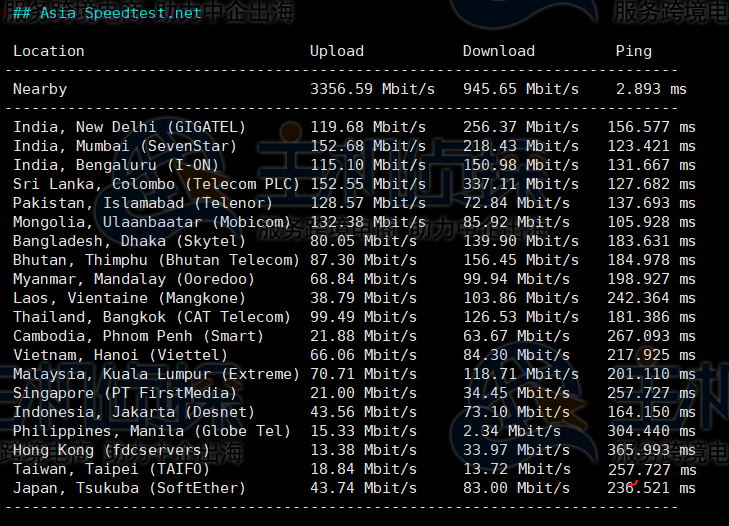Click Bangladesh Dhaka ping value 183.631 ms

click(x=651, y=241)
